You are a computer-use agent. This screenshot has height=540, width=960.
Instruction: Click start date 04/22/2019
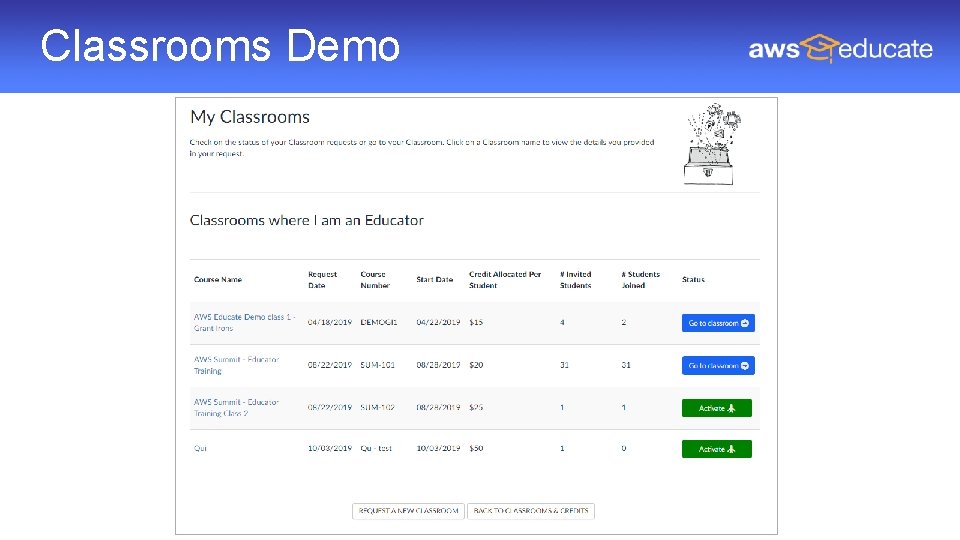[x=438, y=322]
